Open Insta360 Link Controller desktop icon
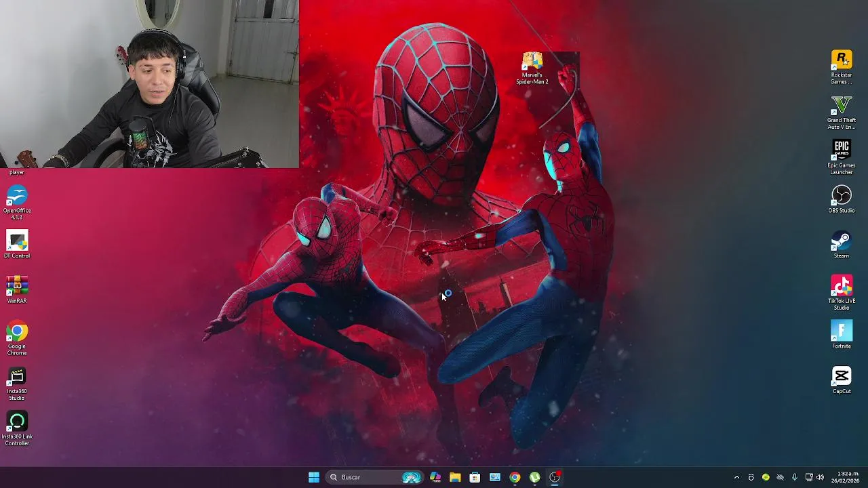The height and width of the screenshot is (488, 868). (17, 429)
